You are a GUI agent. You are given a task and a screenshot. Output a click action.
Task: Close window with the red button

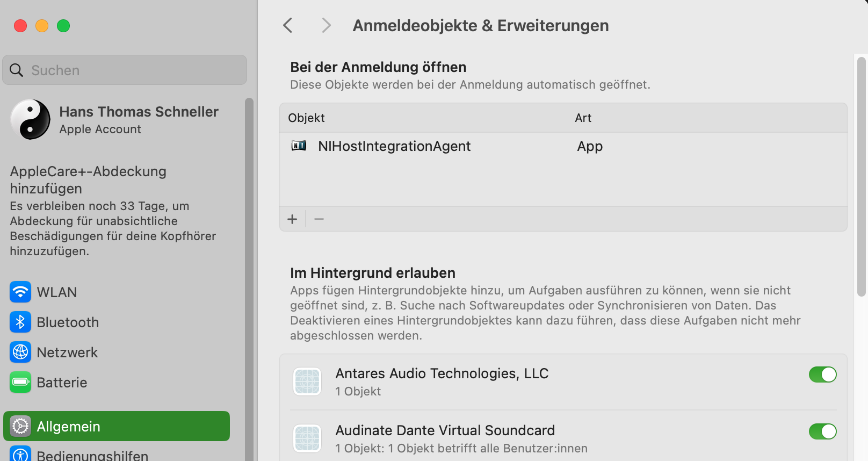20,26
